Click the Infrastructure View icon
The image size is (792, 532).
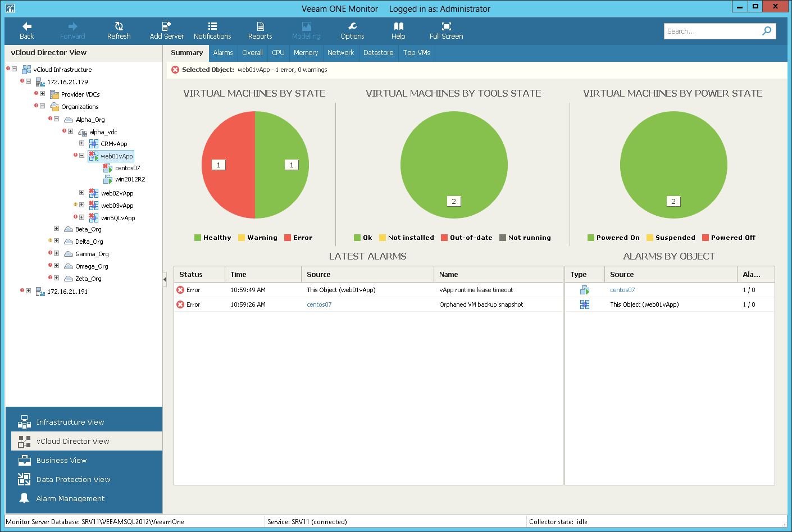24,422
